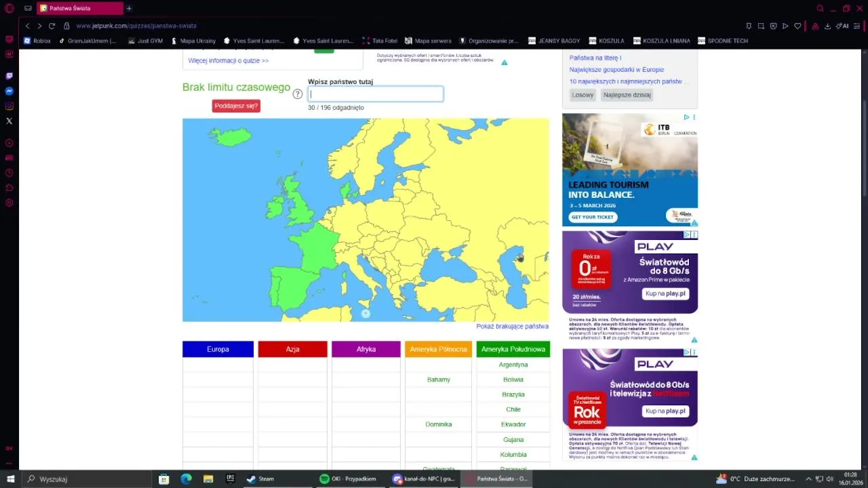Click Kup na play.pl in Amazon Prime ad
This screenshot has width=868, height=488.
[665, 293]
